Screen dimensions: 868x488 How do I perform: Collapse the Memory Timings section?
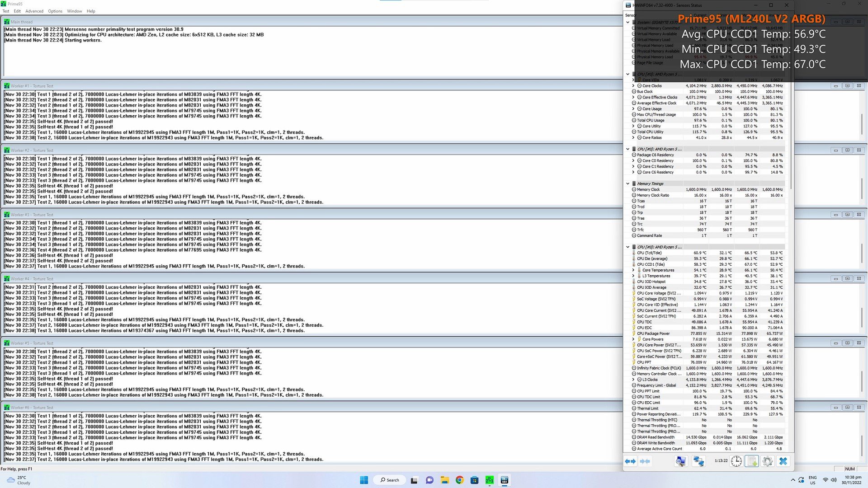point(627,184)
